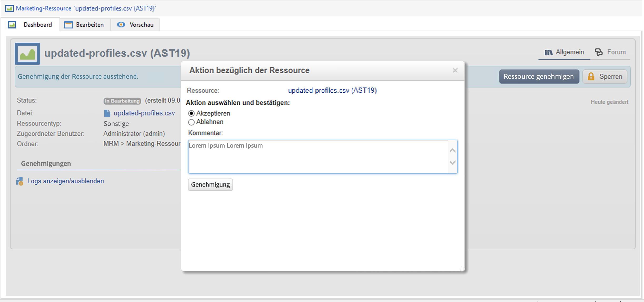
Task: Select the Akzeptieren radio button
Action: tap(191, 114)
